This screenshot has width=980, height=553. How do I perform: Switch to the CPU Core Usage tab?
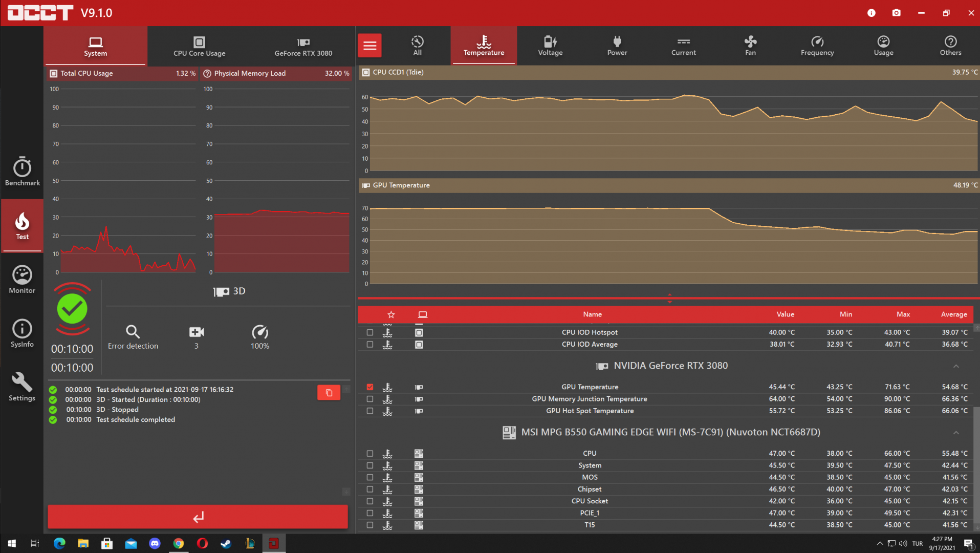click(x=200, y=46)
